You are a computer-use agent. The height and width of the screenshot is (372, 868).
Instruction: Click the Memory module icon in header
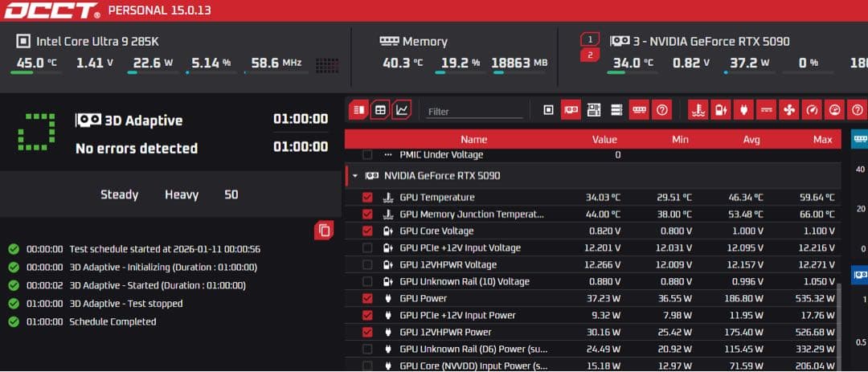(389, 41)
